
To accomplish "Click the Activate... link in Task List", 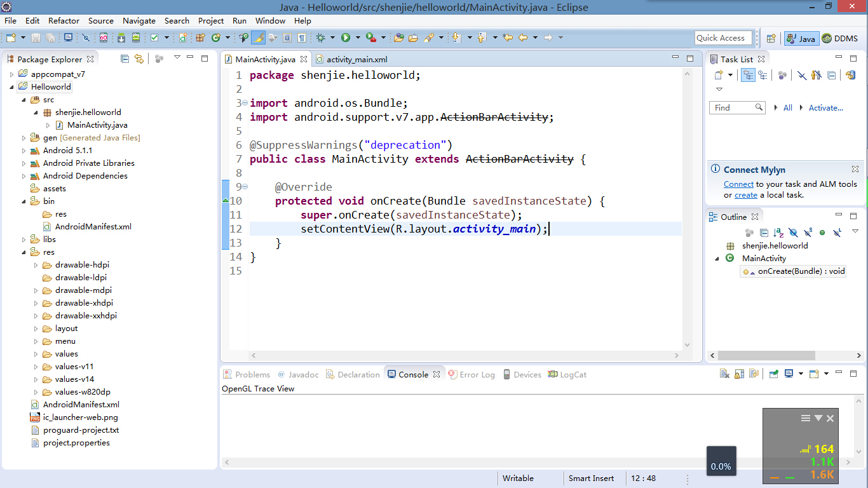I will [825, 107].
